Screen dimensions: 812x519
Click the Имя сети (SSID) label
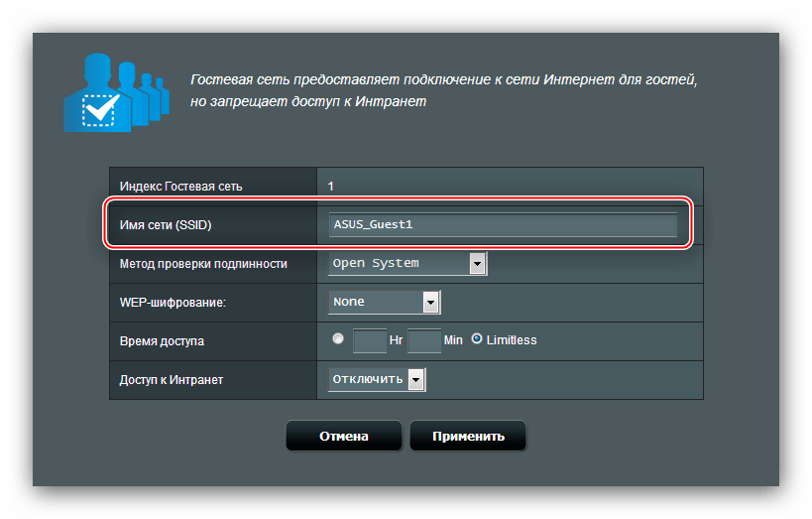click(166, 225)
